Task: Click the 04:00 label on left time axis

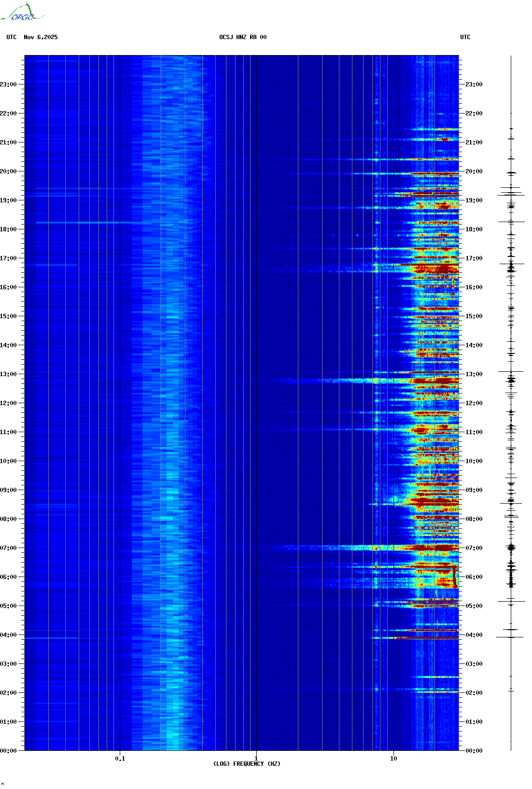Action: point(8,635)
